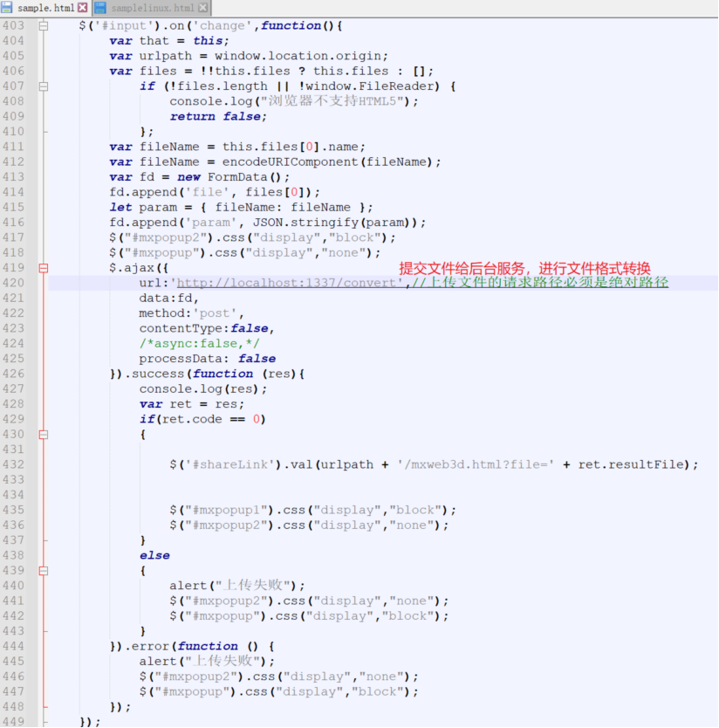Collapse the $.ajax fold at line 419
Image resolution: width=719 pixels, height=728 pixels.
43,268
